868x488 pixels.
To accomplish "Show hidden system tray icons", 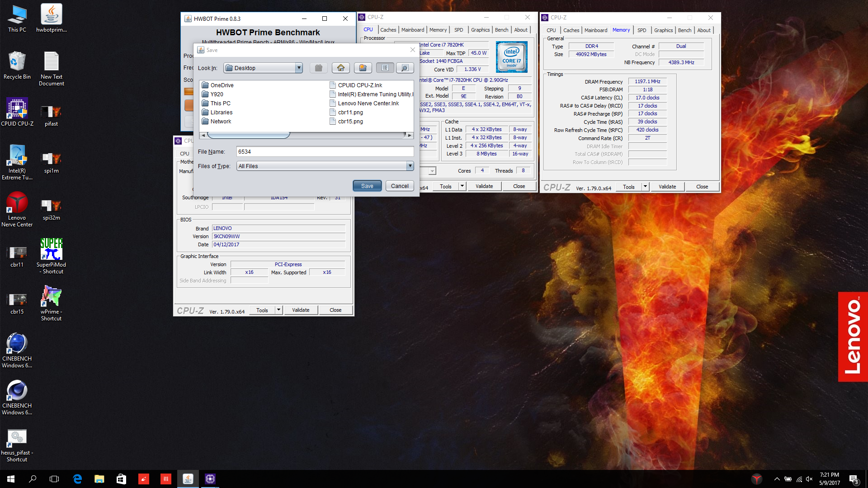I will (x=777, y=479).
